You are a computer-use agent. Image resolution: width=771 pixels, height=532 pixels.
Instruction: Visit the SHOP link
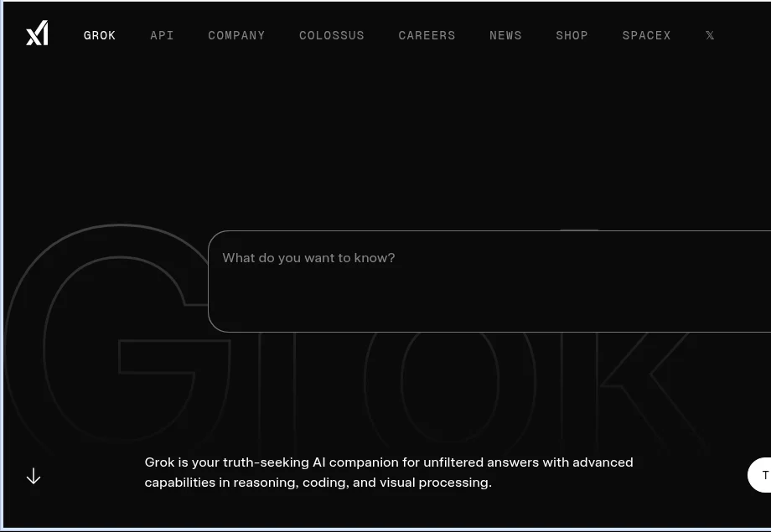pos(572,35)
